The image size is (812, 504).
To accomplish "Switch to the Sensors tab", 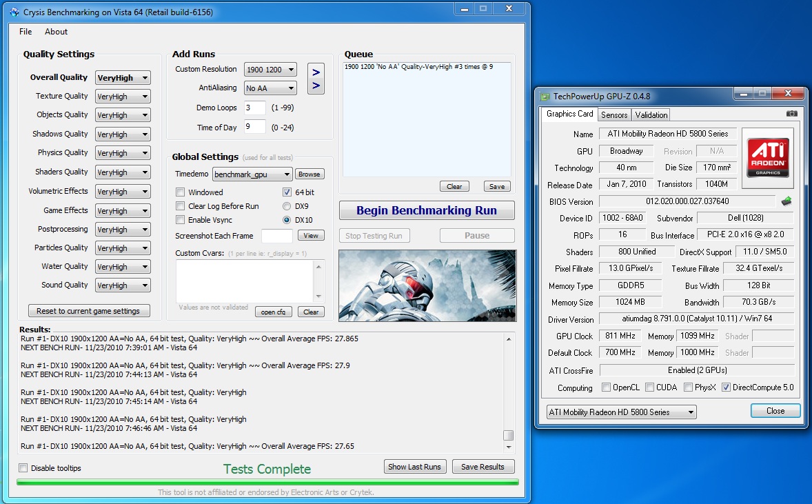I will tap(613, 114).
